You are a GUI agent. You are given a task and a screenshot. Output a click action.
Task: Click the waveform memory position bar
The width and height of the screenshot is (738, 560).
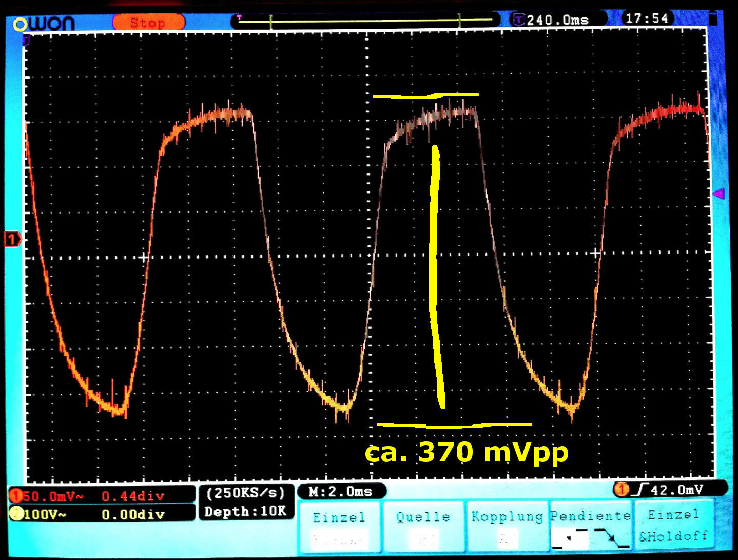(365, 21)
